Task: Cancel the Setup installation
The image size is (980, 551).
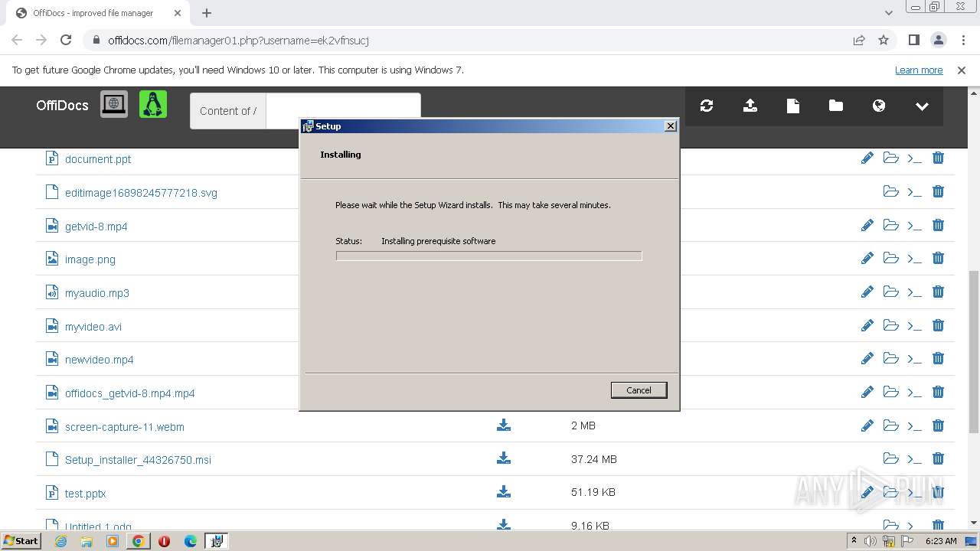Action: click(639, 390)
